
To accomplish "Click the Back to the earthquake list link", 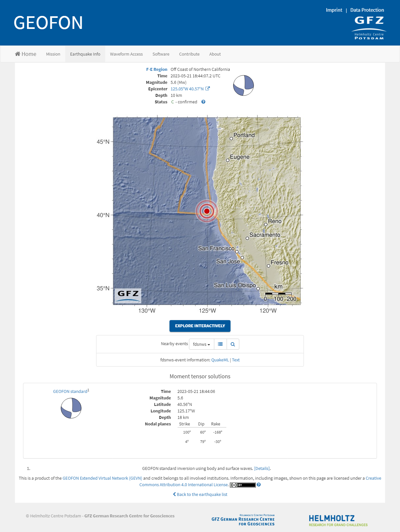I will [200, 494].
